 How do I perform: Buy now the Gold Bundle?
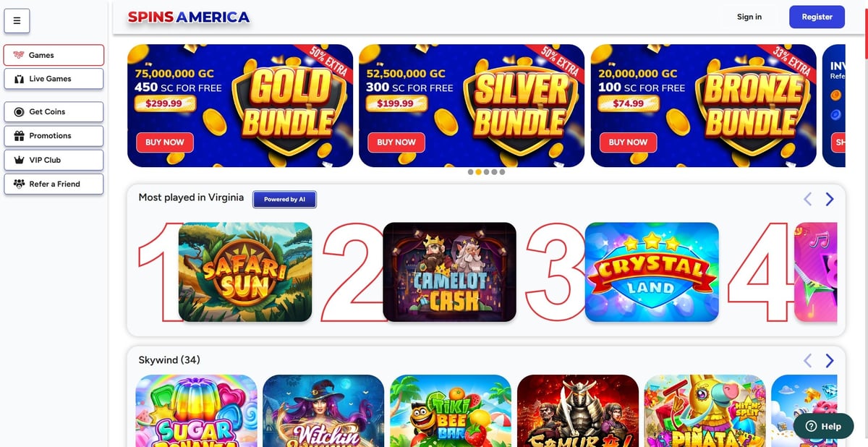165,142
